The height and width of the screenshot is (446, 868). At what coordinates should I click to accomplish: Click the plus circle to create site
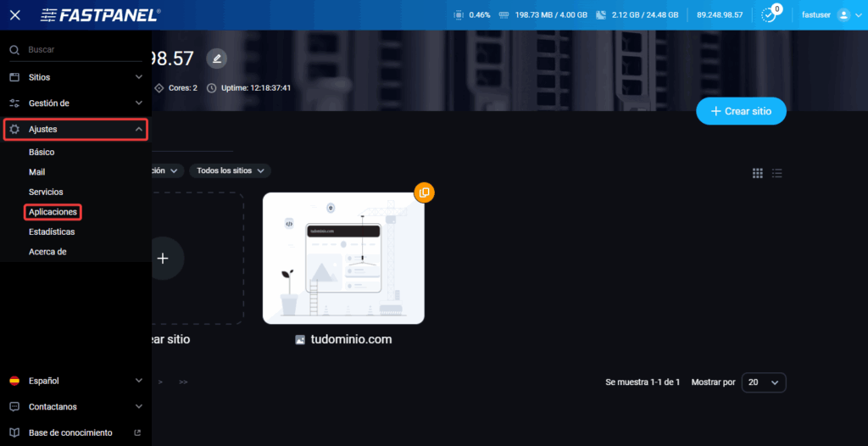162,258
